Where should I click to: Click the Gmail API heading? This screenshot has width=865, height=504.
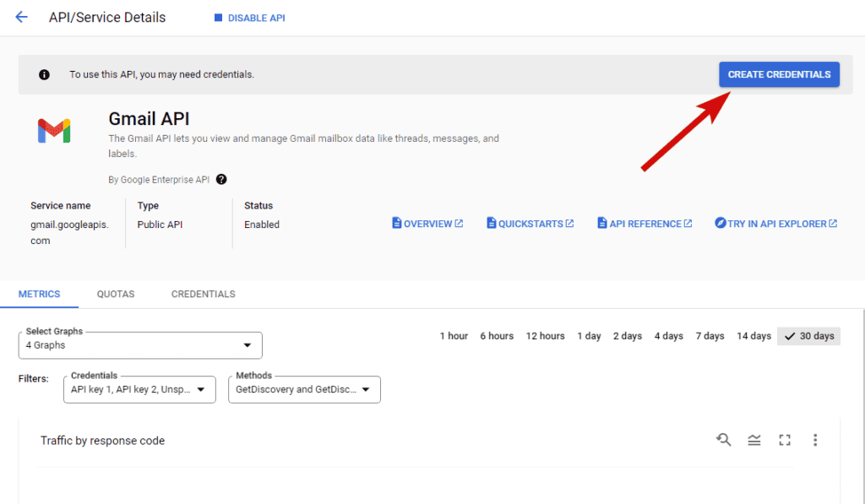(149, 118)
